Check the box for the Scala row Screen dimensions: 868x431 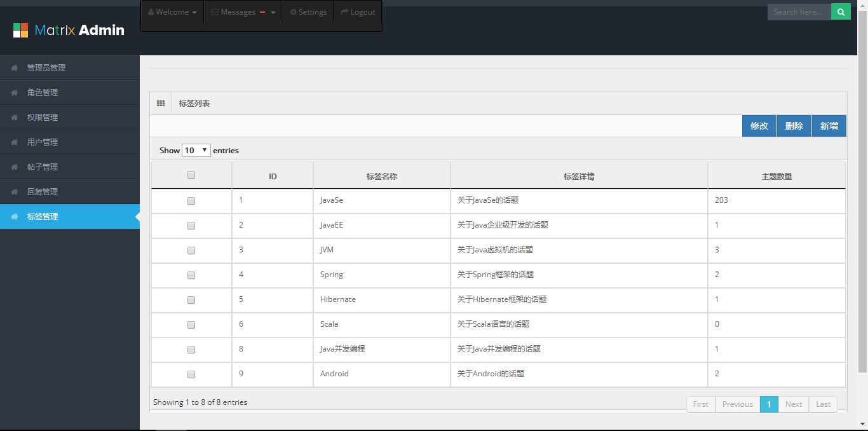point(191,325)
